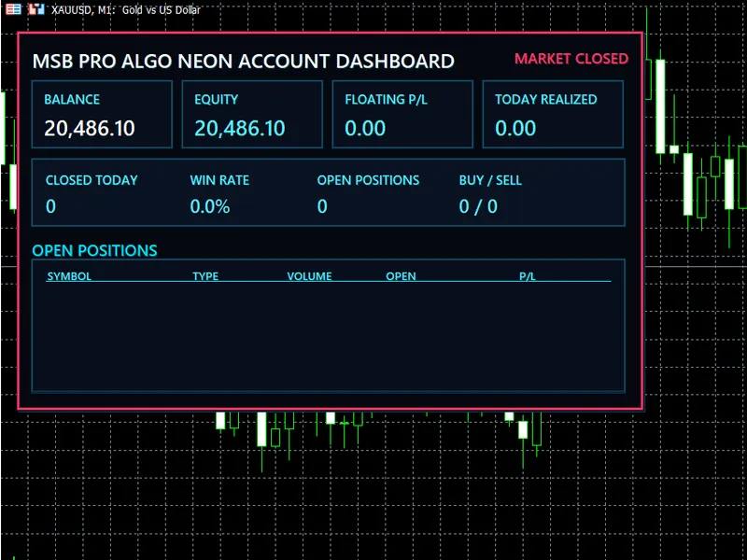This screenshot has width=747, height=560.
Task: Click the 0 value under CLOSED TODAY
Action: click(50, 206)
